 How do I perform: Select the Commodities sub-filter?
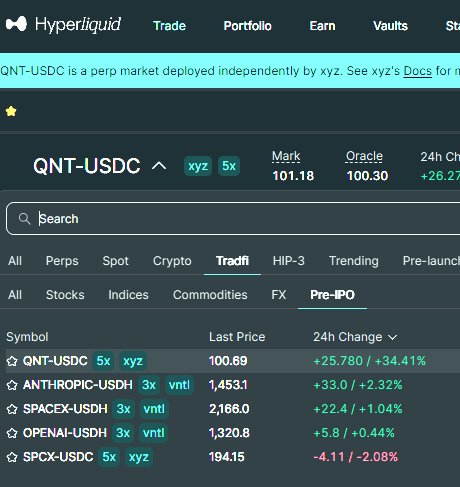210,295
